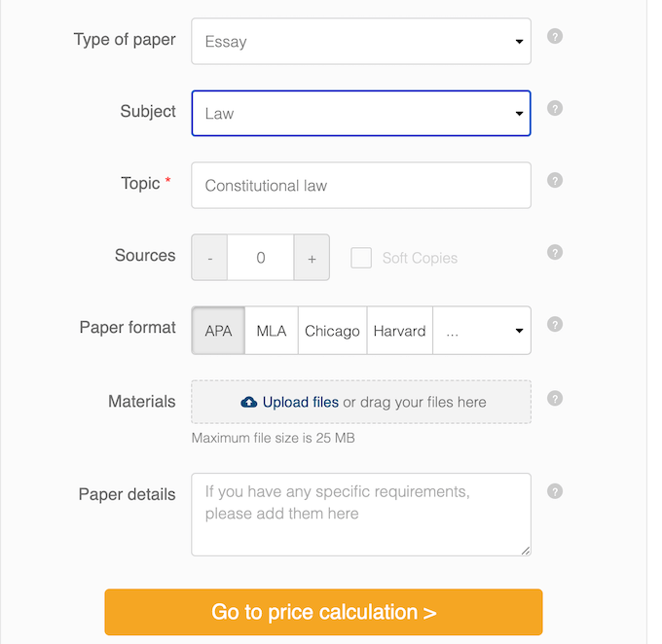Viewport: 662px width, 644px height.
Task: Click help icon on Sources row
Action: coord(555,252)
